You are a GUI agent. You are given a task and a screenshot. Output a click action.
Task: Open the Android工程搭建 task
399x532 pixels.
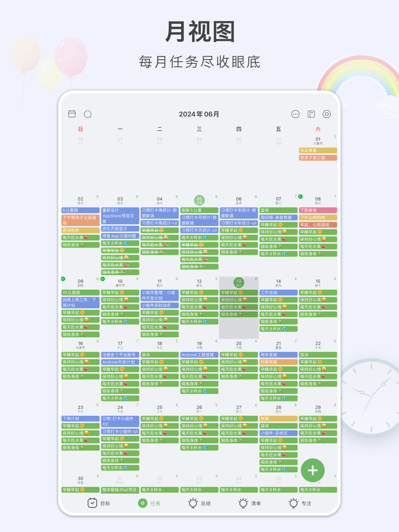(x=199, y=355)
